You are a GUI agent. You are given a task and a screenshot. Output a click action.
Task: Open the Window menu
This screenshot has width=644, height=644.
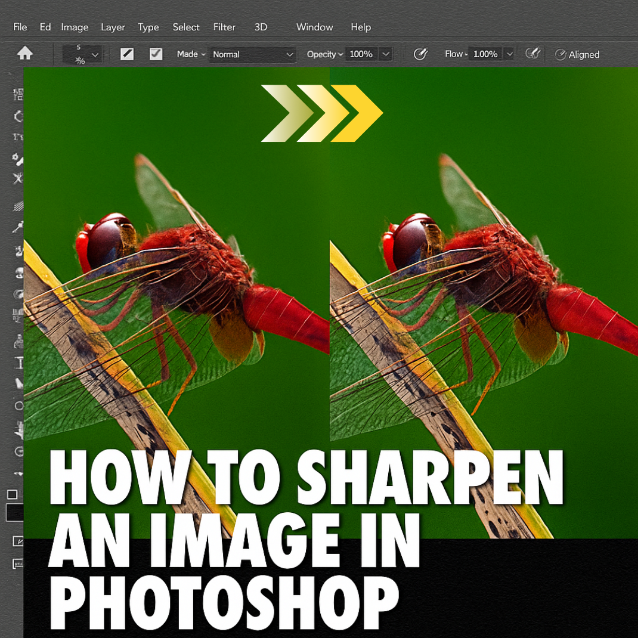click(x=315, y=27)
